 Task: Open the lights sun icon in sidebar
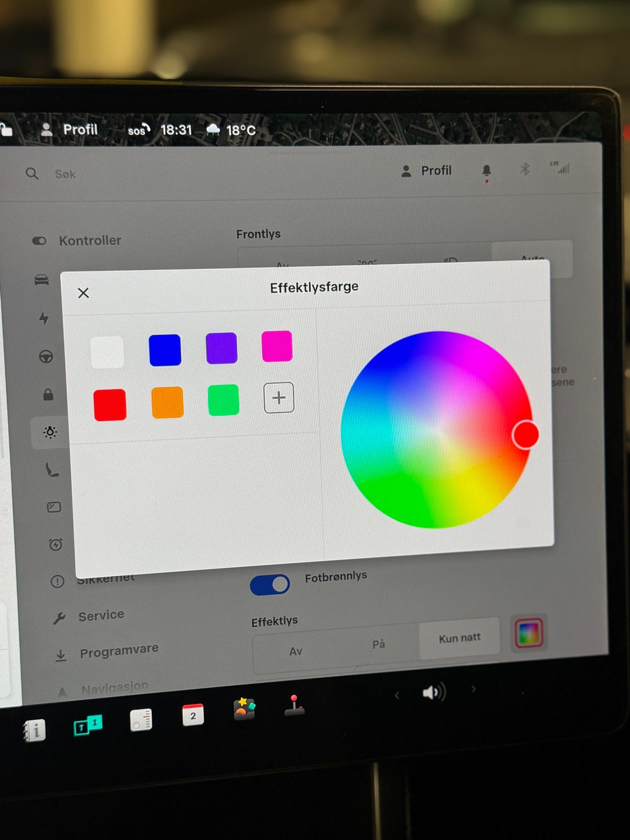point(50,432)
